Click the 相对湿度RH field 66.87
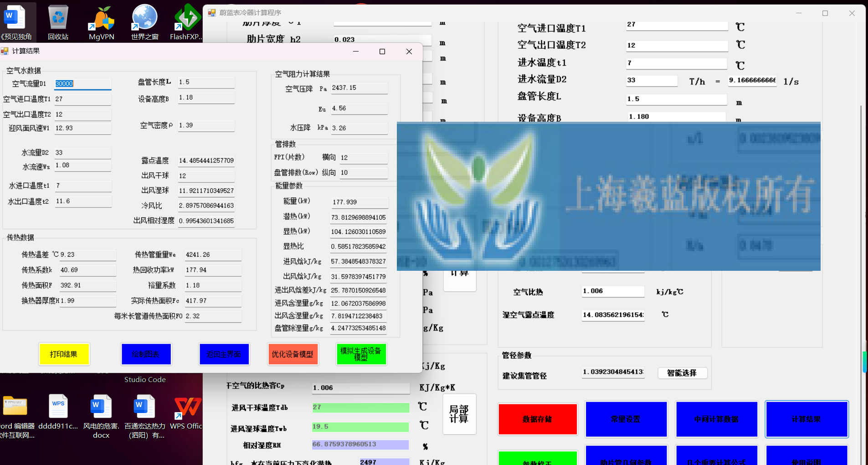 click(360, 444)
